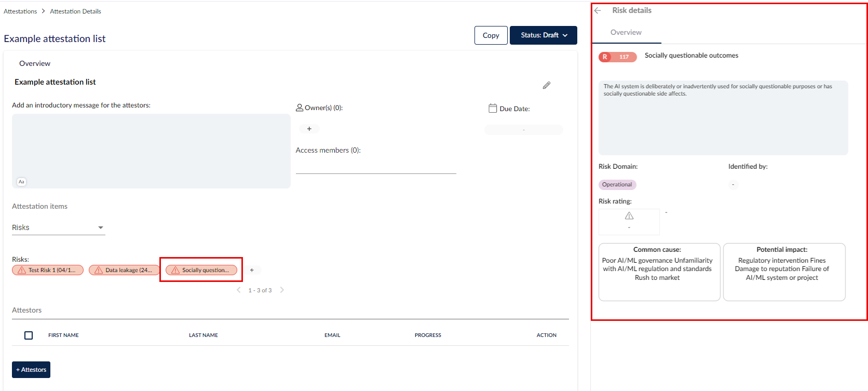This screenshot has width=868, height=391.
Task: Click the + Attestors button
Action: (31, 370)
